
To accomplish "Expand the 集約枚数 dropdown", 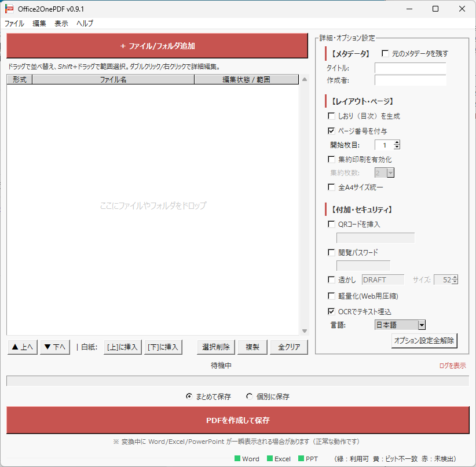I will click(x=390, y=173).
